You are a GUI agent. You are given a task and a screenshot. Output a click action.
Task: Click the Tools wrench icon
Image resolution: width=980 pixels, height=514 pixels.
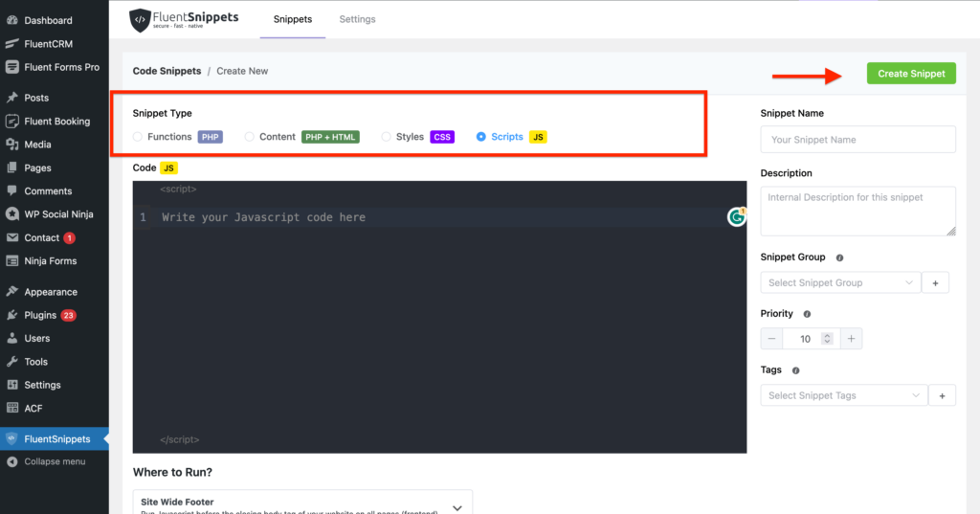[11, 362]
